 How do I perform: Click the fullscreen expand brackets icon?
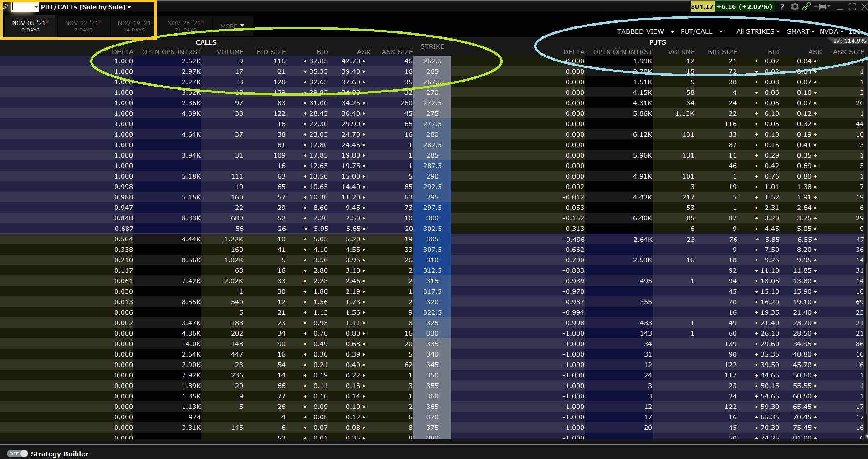click(x=853, y=6)
